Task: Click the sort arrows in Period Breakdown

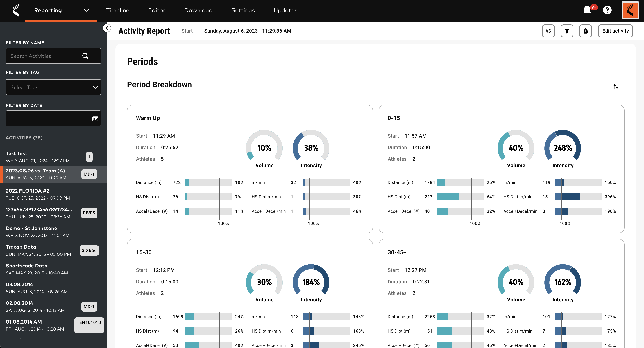Action: [x=616, y=86]
